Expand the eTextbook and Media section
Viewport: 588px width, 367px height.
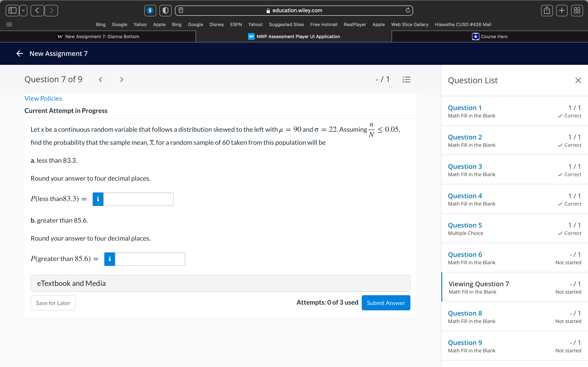point(71,283)
